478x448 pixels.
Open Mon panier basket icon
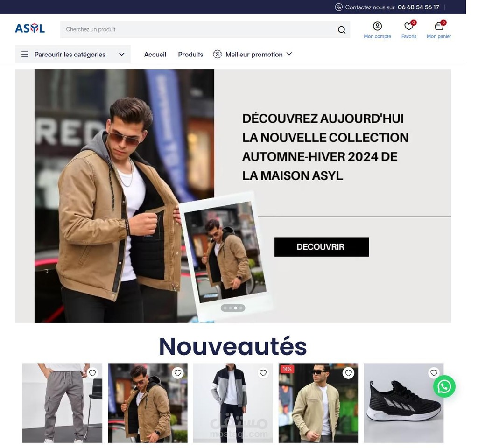439,26
